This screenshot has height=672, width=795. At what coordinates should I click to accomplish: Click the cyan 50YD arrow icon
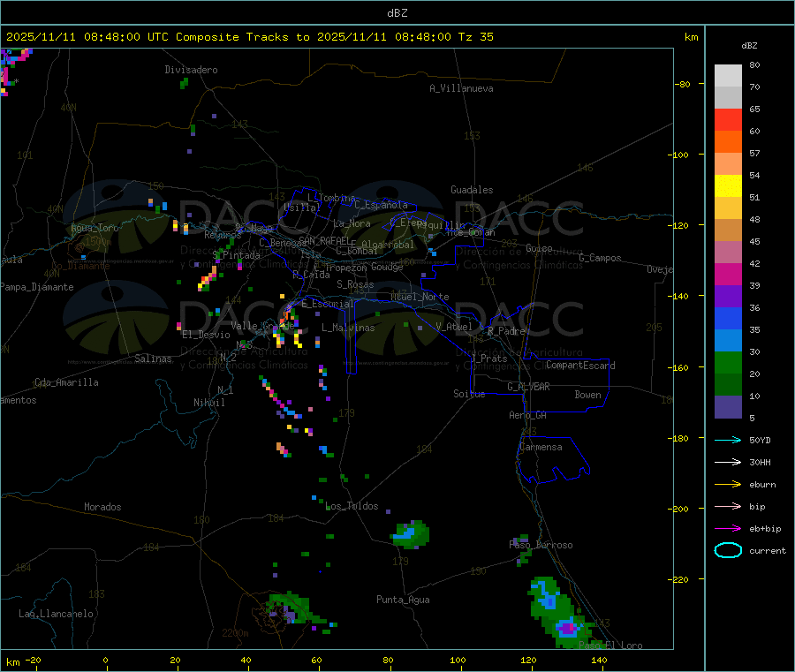click(728, 440)
